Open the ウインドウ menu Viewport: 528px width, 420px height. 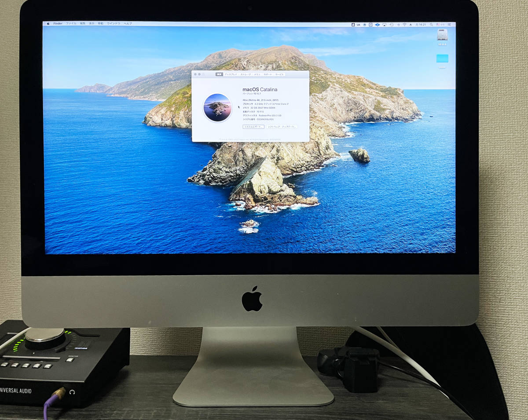114,23
